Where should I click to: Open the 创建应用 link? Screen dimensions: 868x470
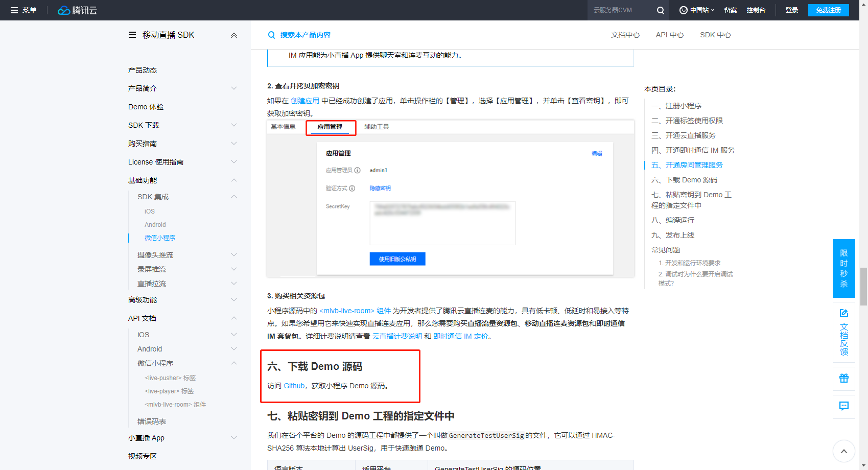[305, 101]
